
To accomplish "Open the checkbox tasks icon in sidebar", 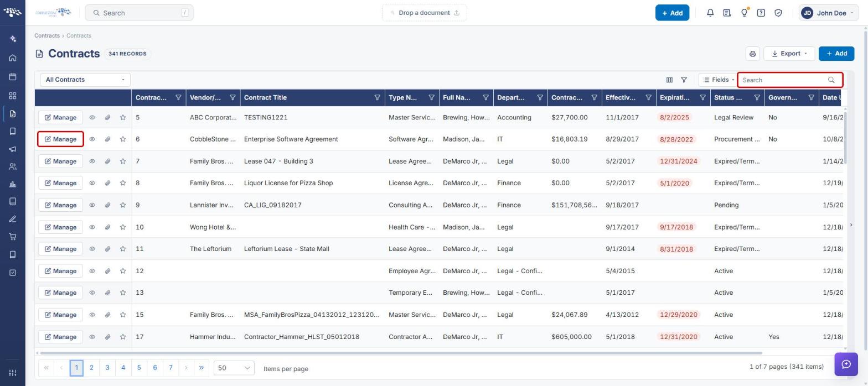I will [x=13, y=273].
